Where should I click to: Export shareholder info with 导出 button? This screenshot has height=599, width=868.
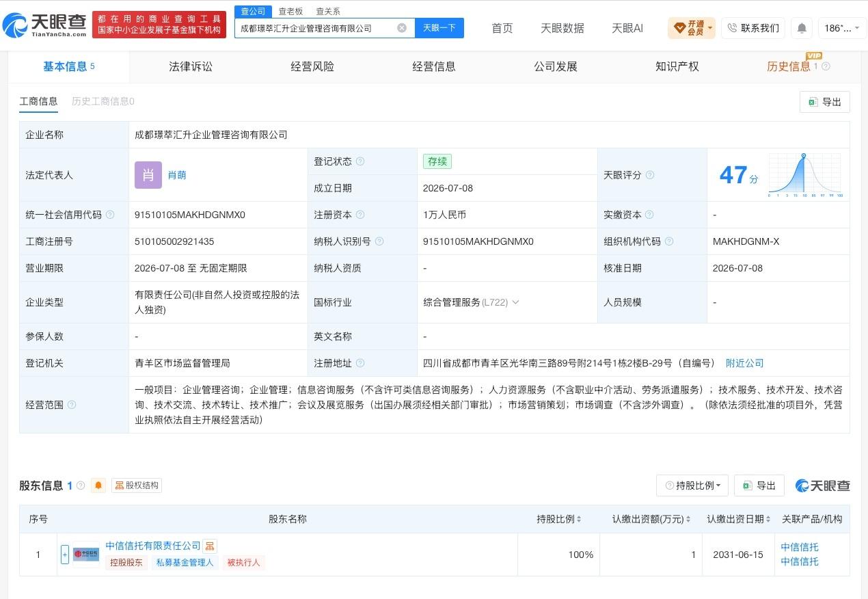tap(759, 485)
